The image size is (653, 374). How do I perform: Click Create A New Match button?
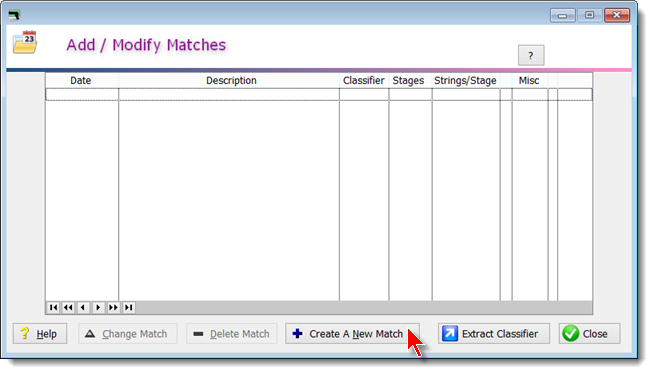(352, 334)
